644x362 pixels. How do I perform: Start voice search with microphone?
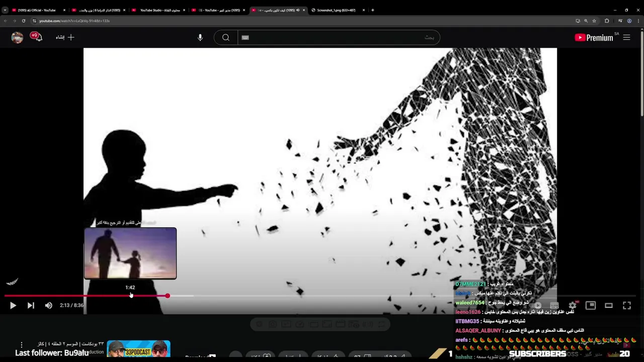pyautogui.click(x=200, y=37)
